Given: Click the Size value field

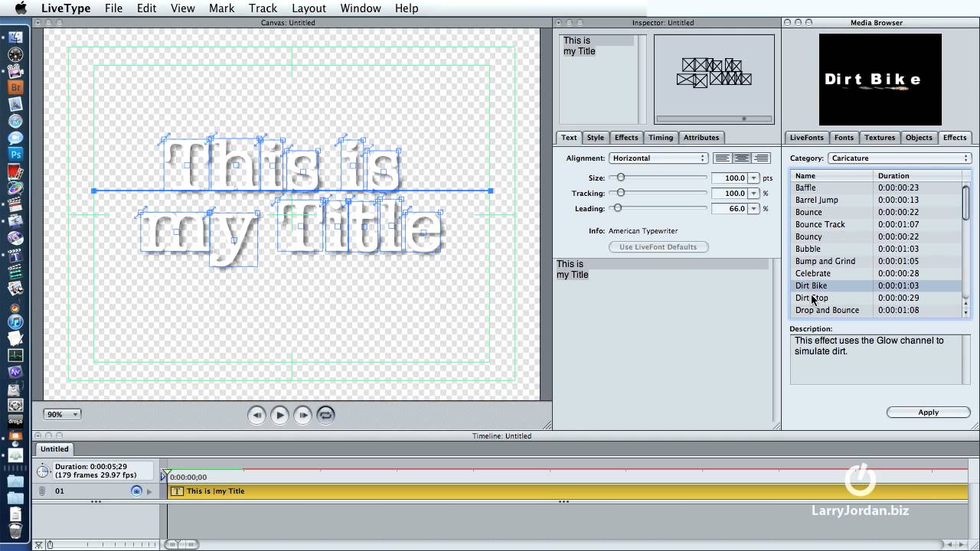Looking at the screenshot, I should 730,178.
